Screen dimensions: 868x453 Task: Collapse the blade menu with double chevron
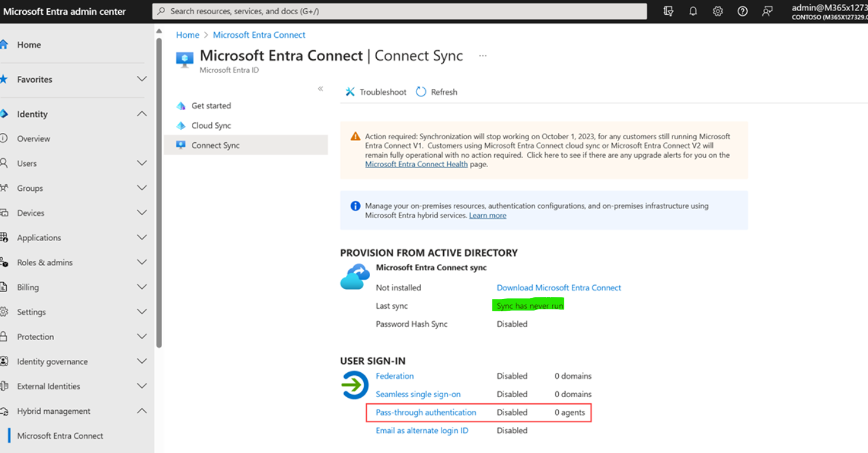pos(320,89)
